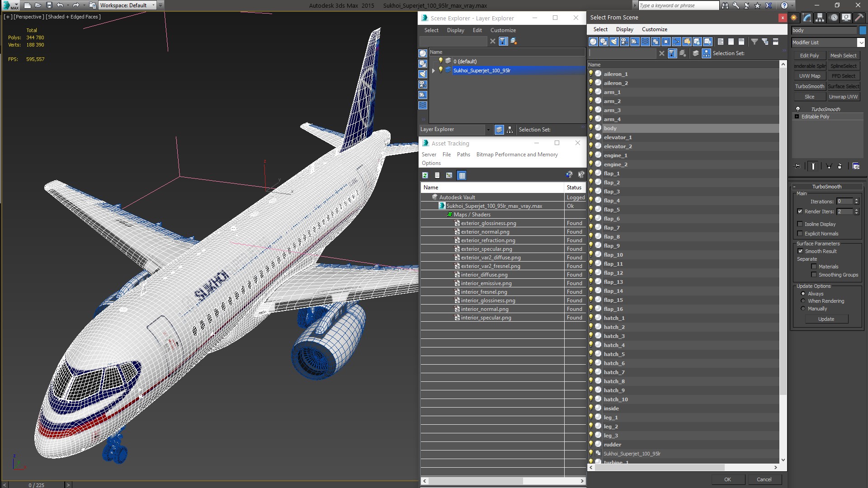Open Bitmap Performance and Memory menu
This screenshot has width=868, height=488.
(517, 155)
